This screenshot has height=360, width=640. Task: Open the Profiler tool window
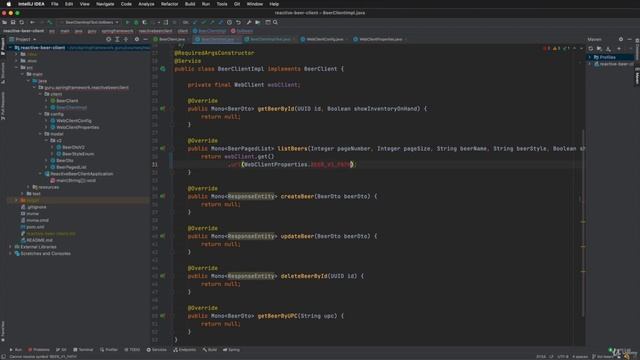[x=109, y=350]
